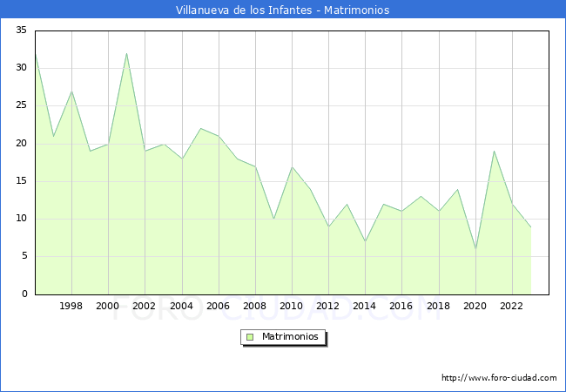Click the 2009 dip data point at 10

click(274, 219)
